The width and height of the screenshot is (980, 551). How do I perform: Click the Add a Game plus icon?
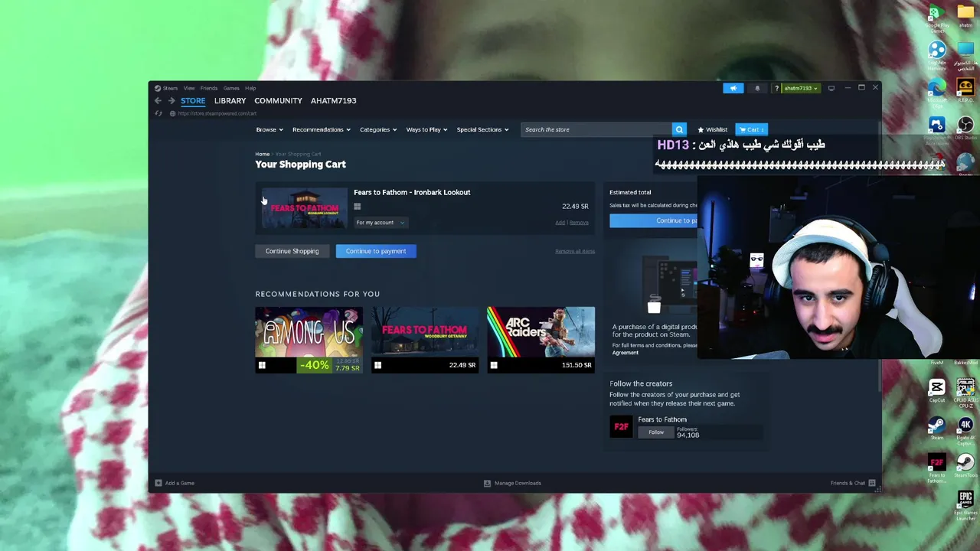(x=158, y=483)
